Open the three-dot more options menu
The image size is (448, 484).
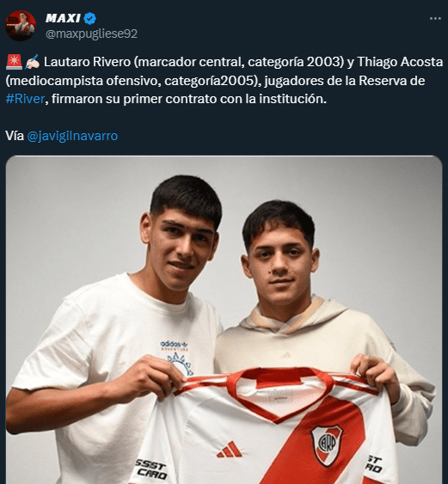pyautogui.click(x=435, y=19)
